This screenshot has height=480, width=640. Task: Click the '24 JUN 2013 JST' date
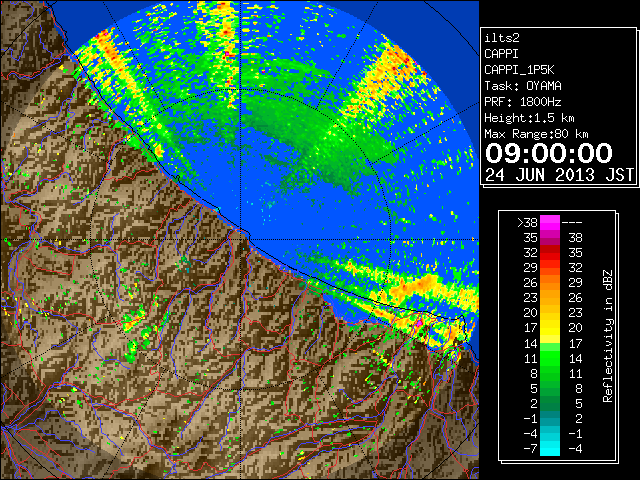(x=560, y=175)
